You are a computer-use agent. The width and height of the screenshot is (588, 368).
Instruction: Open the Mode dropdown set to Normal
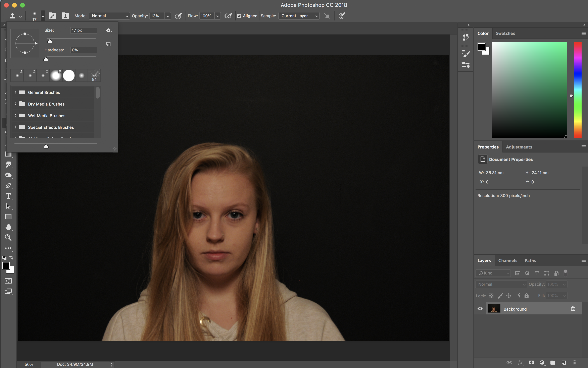[109, 16]
